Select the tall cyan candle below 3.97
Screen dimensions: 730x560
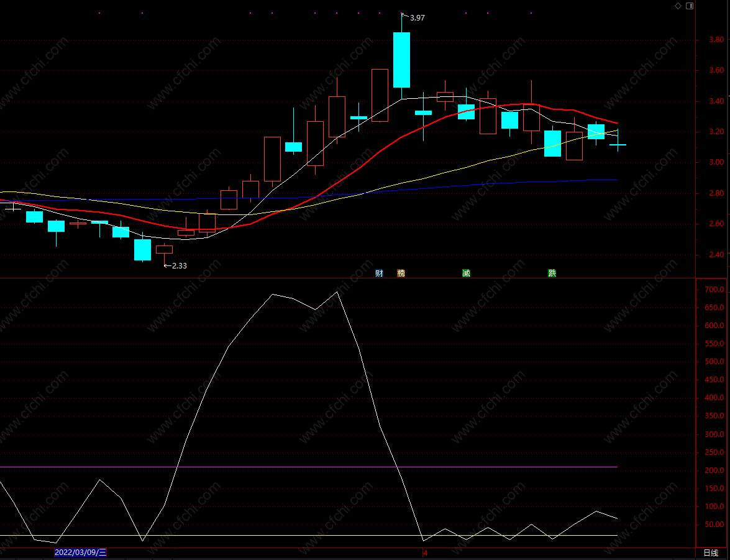pyautogui.click(x=402, y=60)
